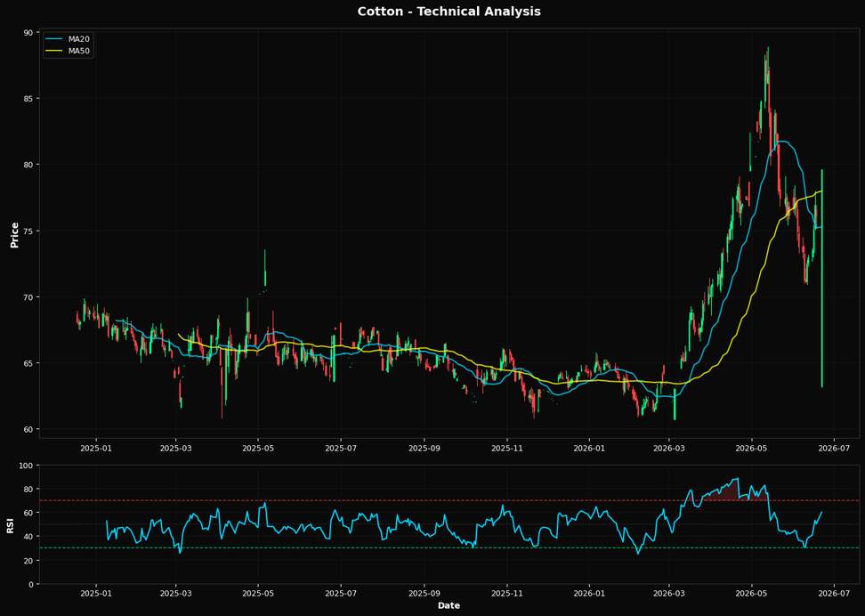
Task: Click the 'RSI' y-axis label
Action: [10, 524]
